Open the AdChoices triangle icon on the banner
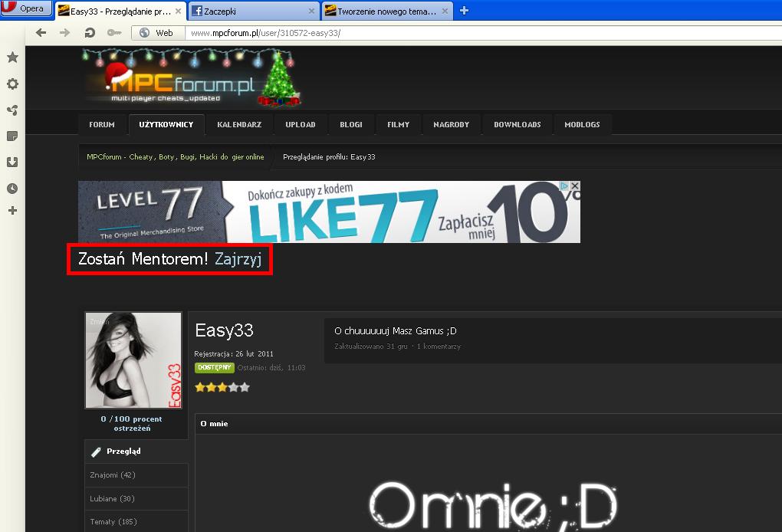This screenshot has height=532, width=782. pos(564,186)
